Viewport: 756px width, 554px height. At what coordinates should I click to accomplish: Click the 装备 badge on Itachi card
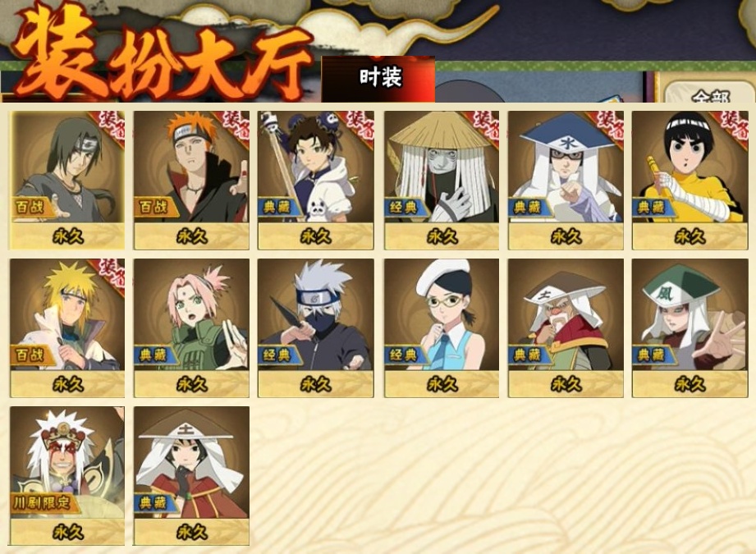111,126
